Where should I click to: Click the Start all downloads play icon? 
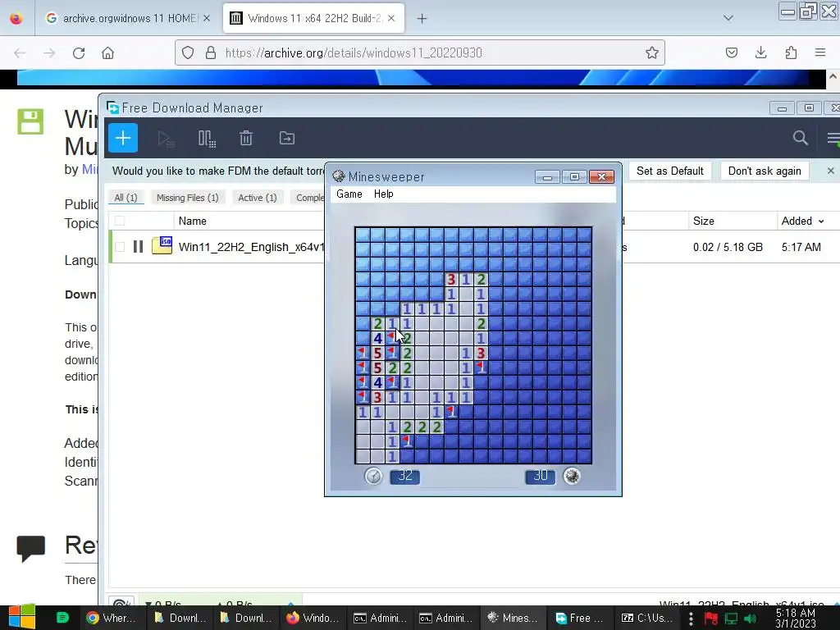click(x=166, y=139)
